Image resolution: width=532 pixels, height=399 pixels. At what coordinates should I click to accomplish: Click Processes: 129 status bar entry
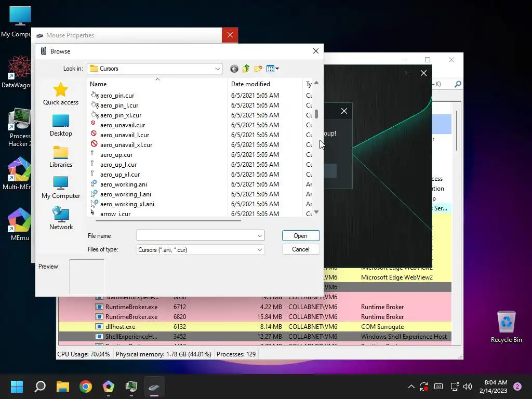tap(236, 354)
